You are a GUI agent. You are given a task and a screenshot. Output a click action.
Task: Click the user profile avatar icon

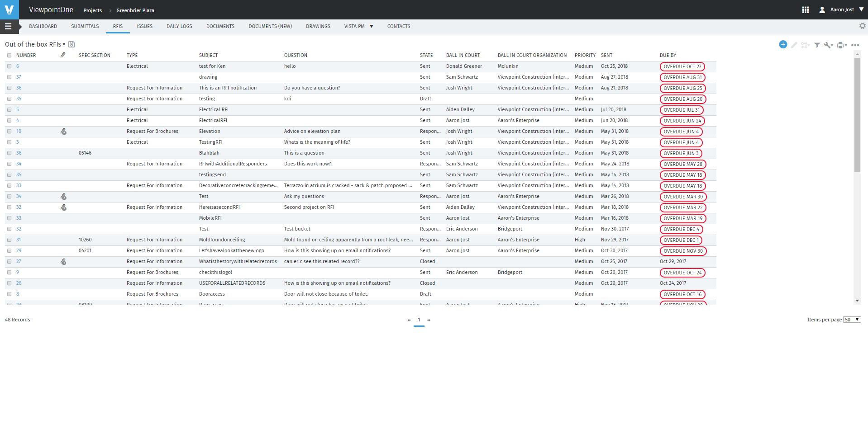pos(822,9)
